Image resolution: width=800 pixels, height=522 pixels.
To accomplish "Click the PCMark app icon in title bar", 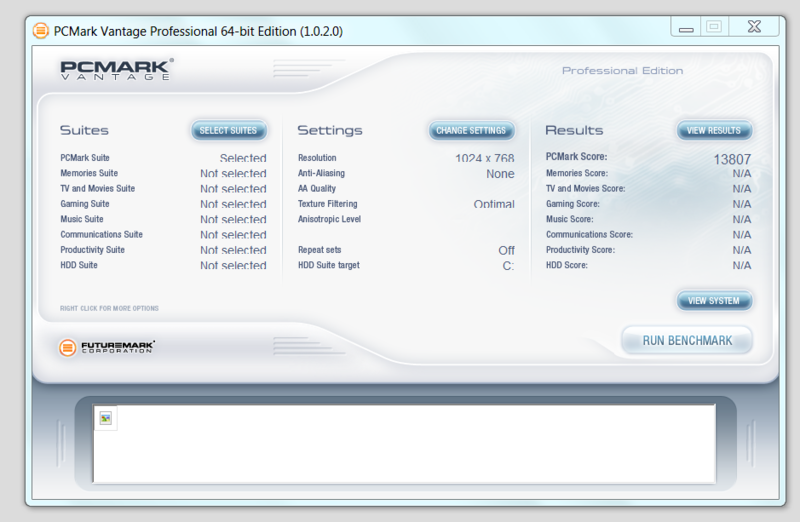I will 40,31.
